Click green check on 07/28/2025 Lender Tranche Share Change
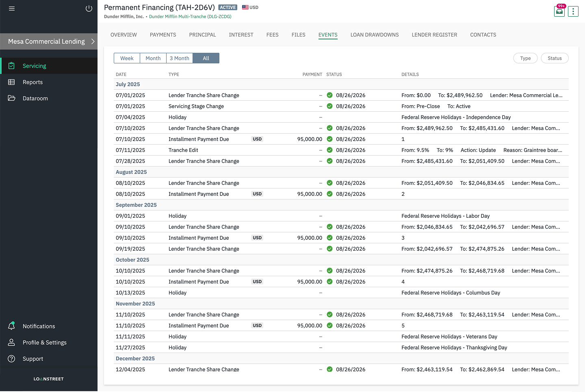Screen dimensions: 585x392 coord(329,161)
